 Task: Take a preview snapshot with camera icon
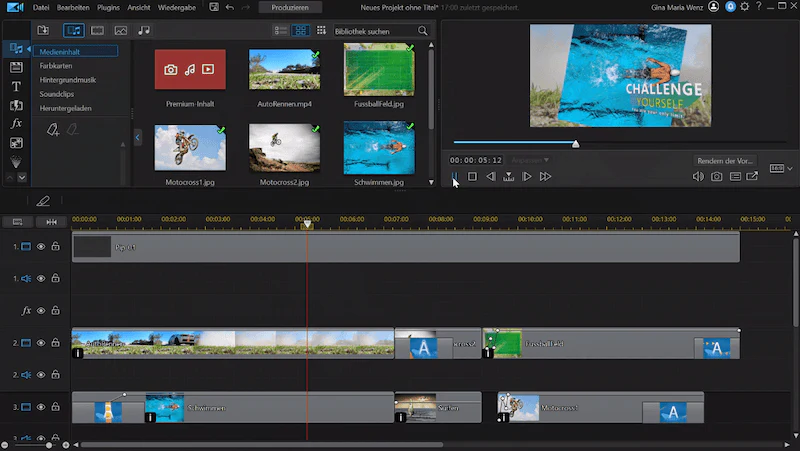coord(717,177)
